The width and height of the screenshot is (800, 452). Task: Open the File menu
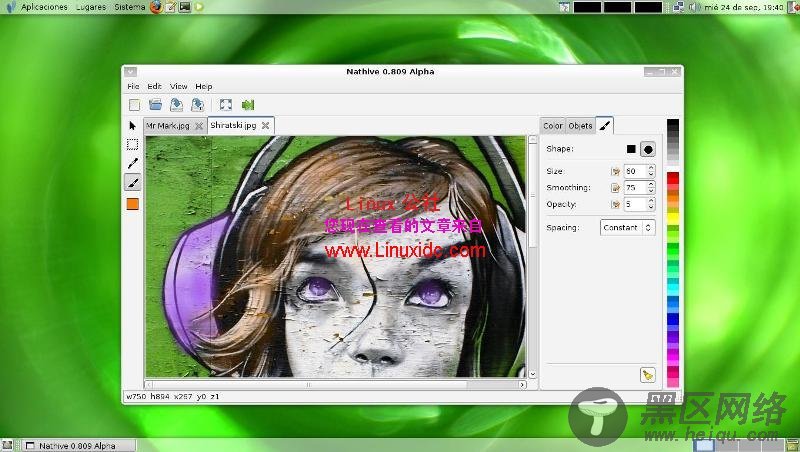pos(133,86)
